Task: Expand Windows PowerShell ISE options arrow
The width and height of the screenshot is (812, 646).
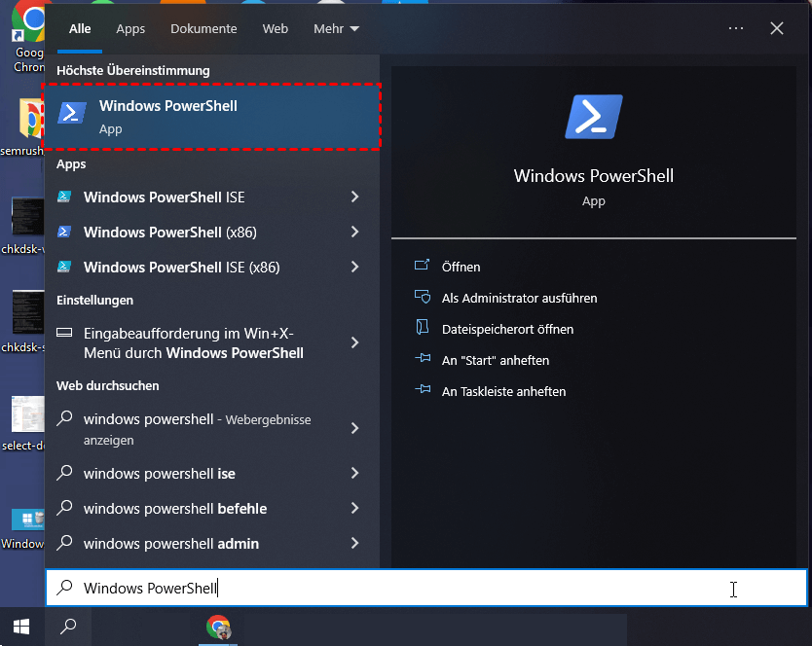Action: 354,197
